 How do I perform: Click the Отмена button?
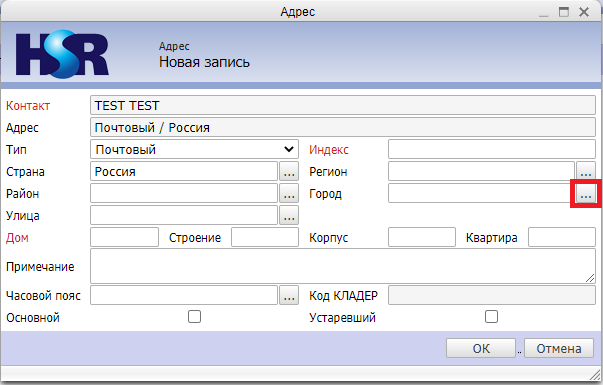click(x=559, y=348)
